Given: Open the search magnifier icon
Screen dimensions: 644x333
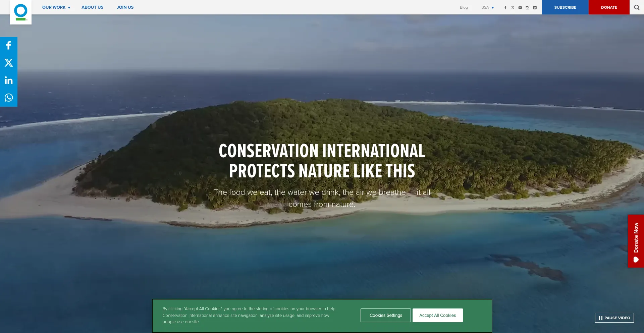Looking at the screenshot, I should coord(637,7).
